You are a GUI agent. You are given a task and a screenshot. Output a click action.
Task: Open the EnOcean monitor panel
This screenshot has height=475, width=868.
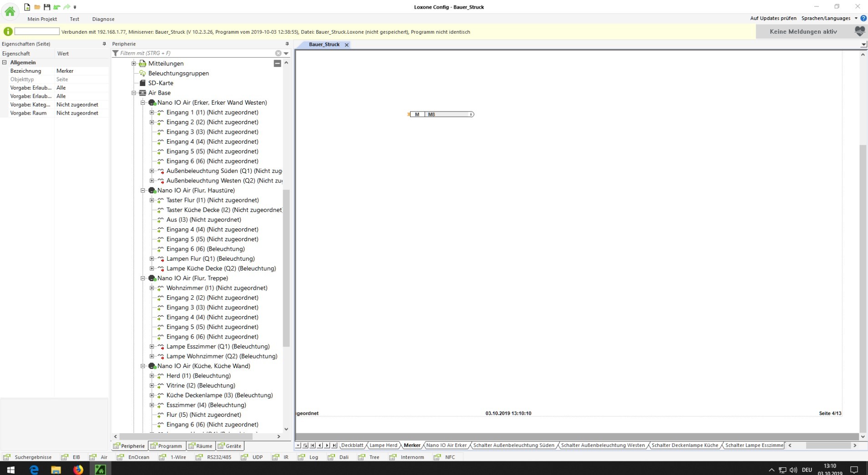(x=133, y=457)
